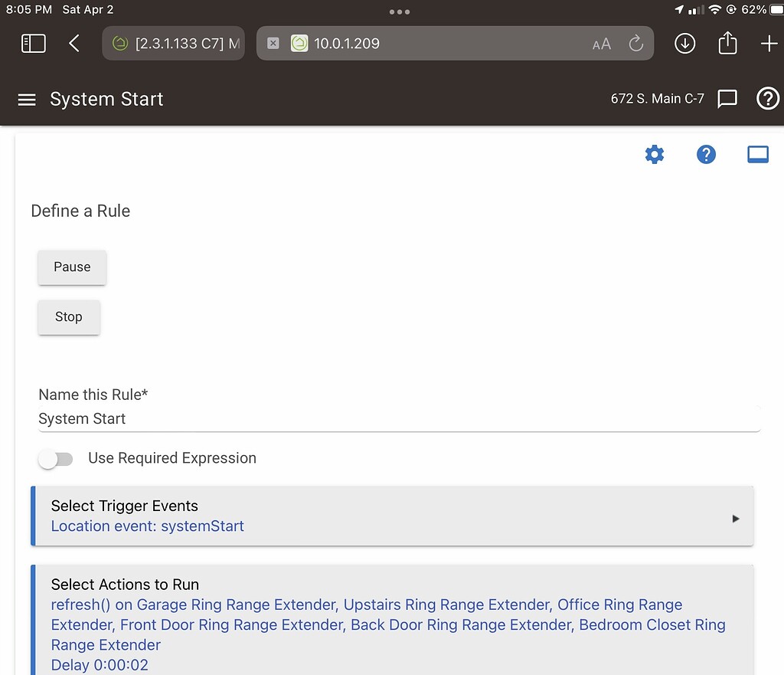Screen dimensions: 784x675
Task: Click the blue help question mark icon
Action: (706, 154)
